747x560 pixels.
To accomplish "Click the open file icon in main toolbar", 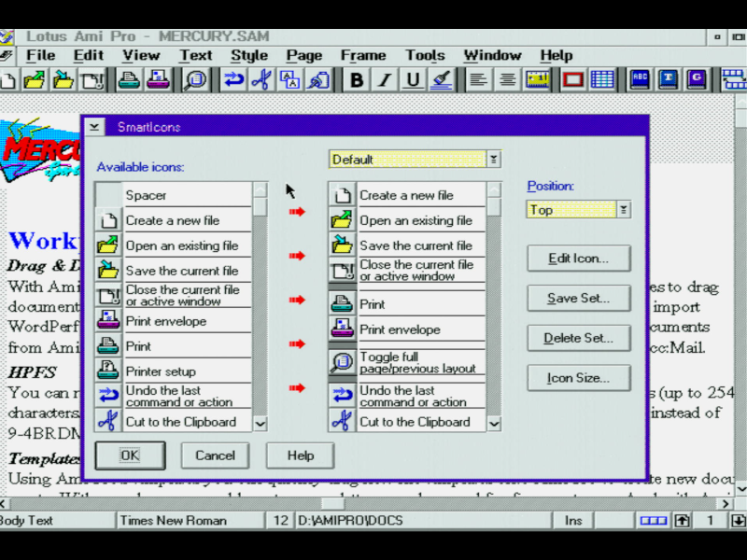I will (34, 80).
